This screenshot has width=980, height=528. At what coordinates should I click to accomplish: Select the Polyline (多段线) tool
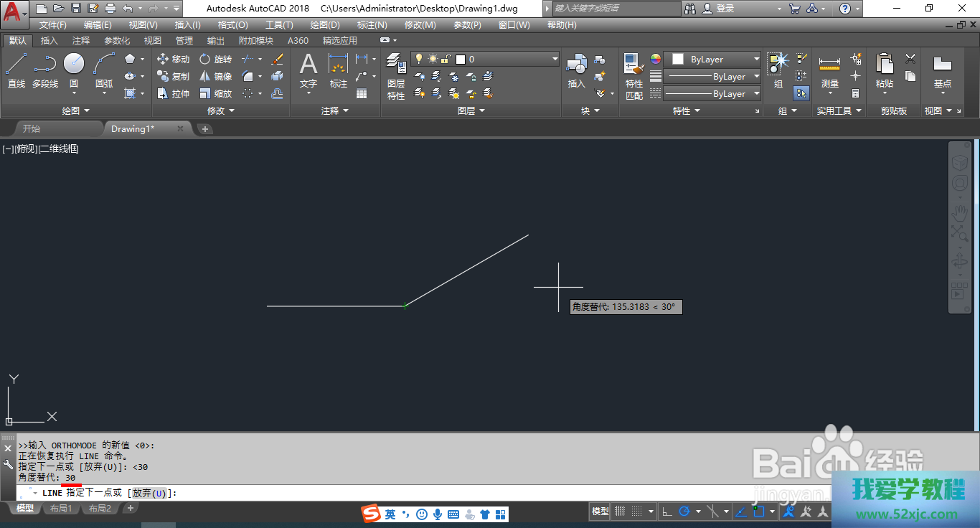44,71
